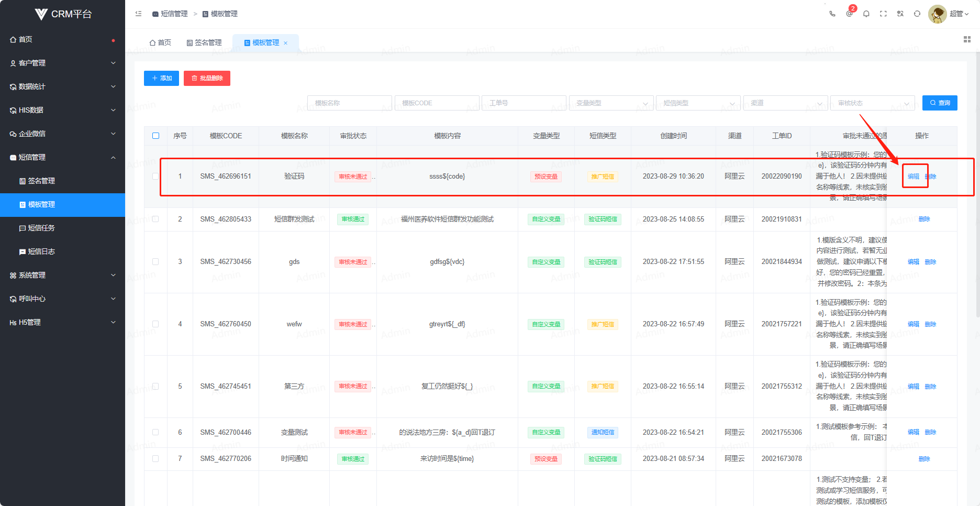The width and height of the screenshot is (980, 506).
Task: Check the row for SMS_462805433
Action: [x=155, y=219]
